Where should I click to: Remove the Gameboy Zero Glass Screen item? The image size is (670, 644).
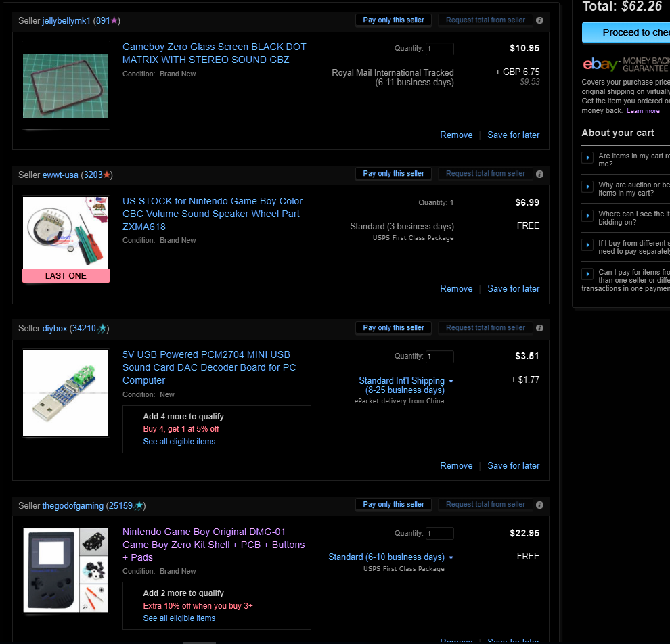tap(456, 135)
